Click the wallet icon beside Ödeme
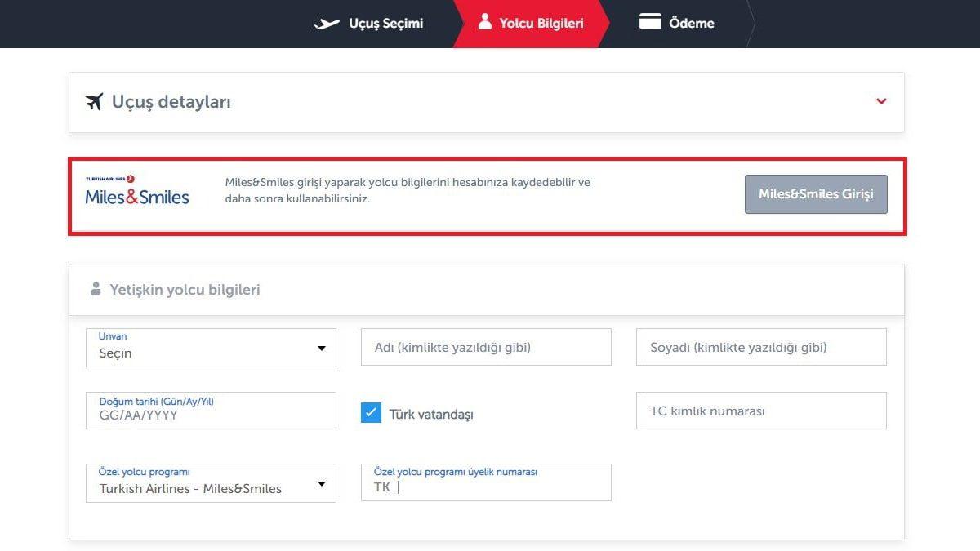This screenshot has height=551, width=980. (x=650, y=23)
